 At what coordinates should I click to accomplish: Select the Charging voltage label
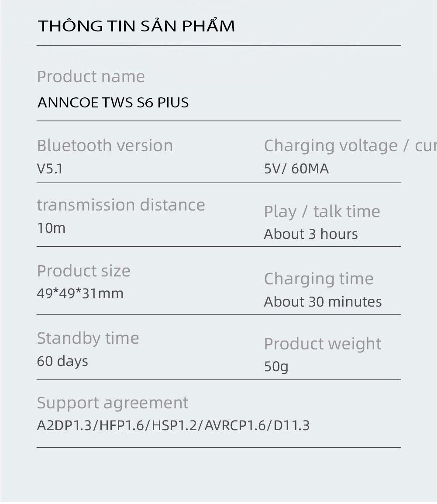(350, 146)
